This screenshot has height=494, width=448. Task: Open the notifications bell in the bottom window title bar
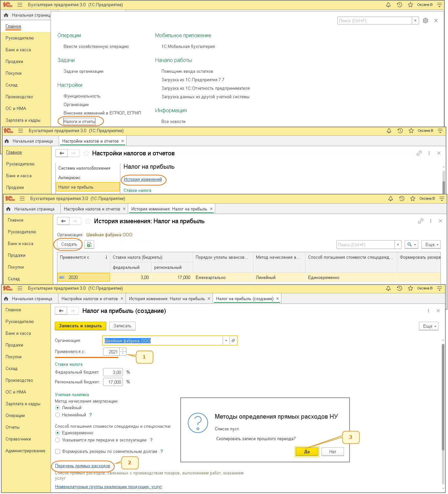[388, 288]
